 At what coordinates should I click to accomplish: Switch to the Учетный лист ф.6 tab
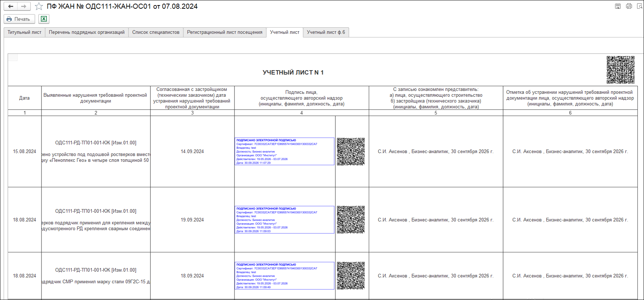pos(326,32)
